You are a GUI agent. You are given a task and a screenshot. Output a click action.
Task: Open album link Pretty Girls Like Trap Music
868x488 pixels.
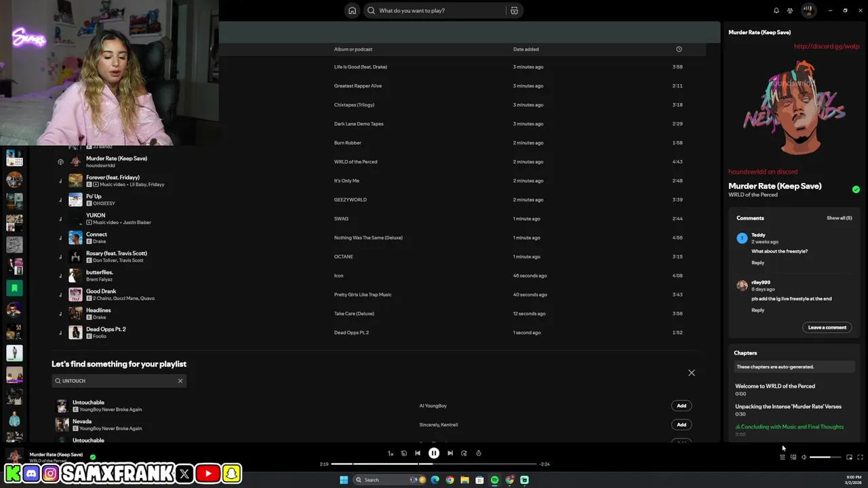coord(363,295)
